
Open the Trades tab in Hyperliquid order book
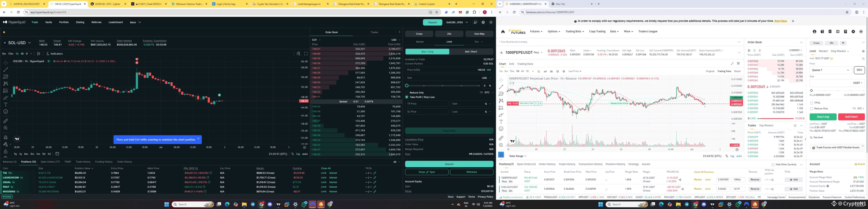(374, 32)
